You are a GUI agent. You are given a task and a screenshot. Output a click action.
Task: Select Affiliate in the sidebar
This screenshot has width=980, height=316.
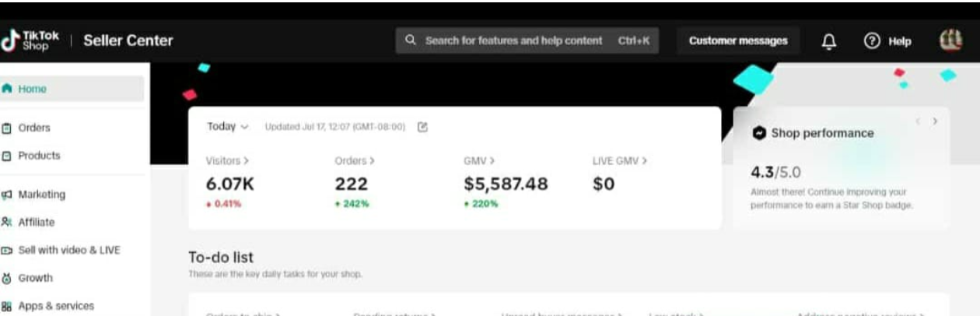click(37, 223)
